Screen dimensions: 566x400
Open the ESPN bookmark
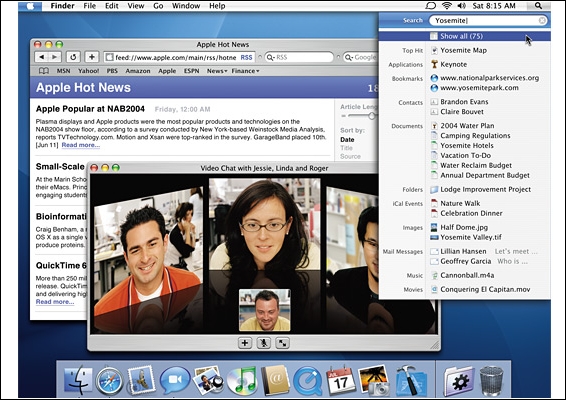(x=192, y=71)
